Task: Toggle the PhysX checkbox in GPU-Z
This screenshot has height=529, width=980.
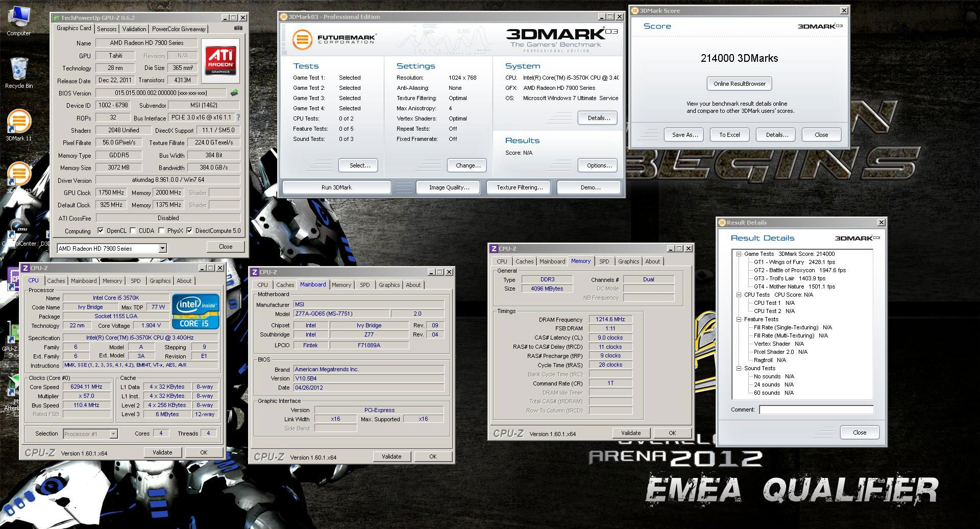Action: pos(162,231)
